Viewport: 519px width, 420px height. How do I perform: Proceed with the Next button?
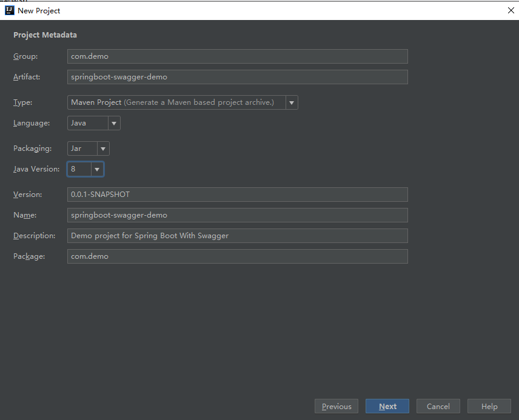(387, 406)
